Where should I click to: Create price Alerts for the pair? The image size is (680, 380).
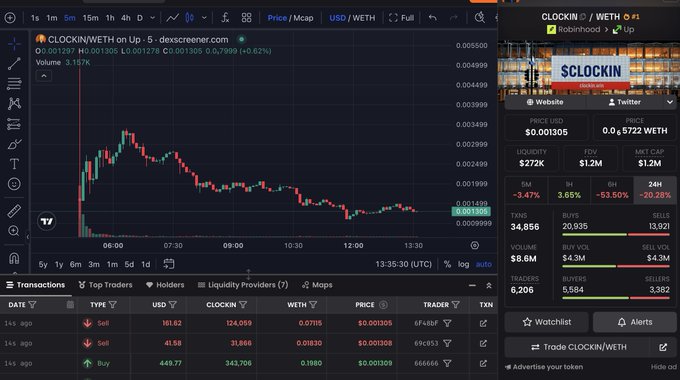tap(635, 322)
